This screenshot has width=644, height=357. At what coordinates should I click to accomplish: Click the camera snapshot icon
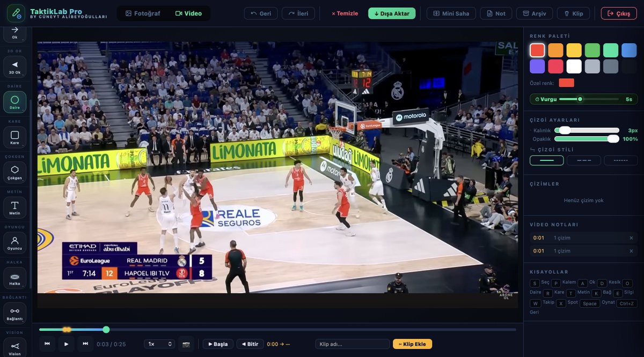point(186,344)
